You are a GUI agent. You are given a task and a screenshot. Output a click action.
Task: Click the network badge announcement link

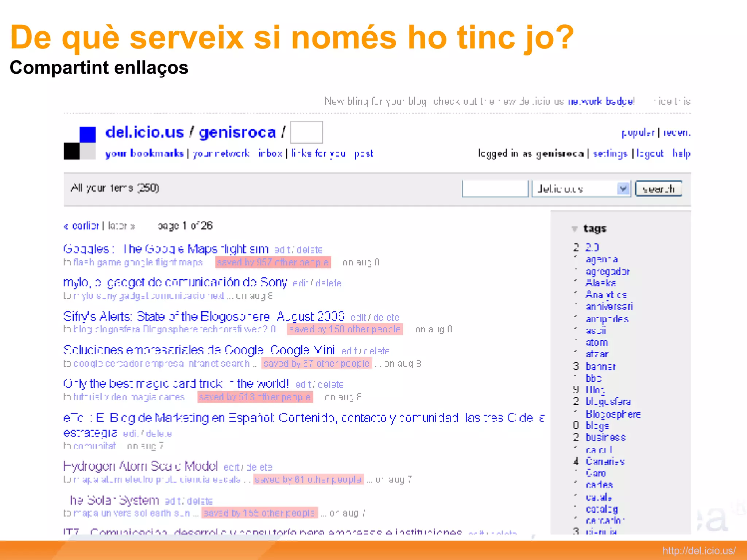[601, 101]
